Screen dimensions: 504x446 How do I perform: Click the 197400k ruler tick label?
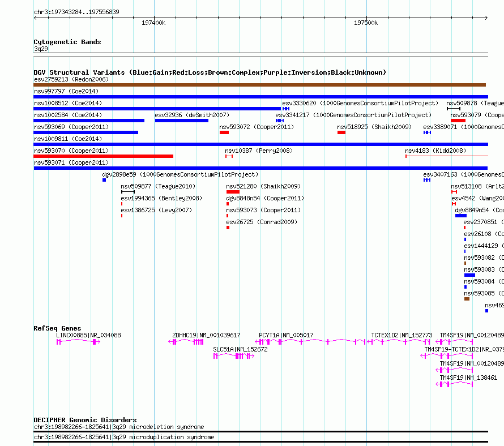[x=153, y=23]
